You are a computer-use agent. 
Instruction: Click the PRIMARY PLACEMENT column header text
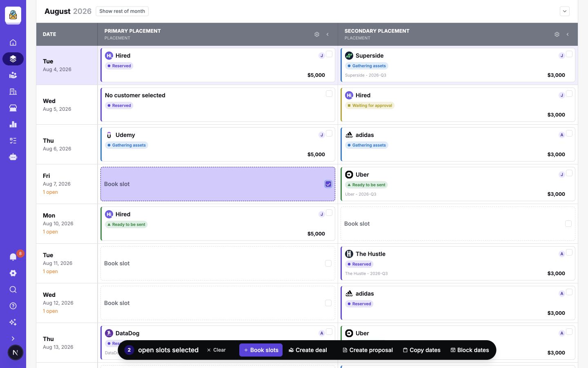(x=133, y=31)
